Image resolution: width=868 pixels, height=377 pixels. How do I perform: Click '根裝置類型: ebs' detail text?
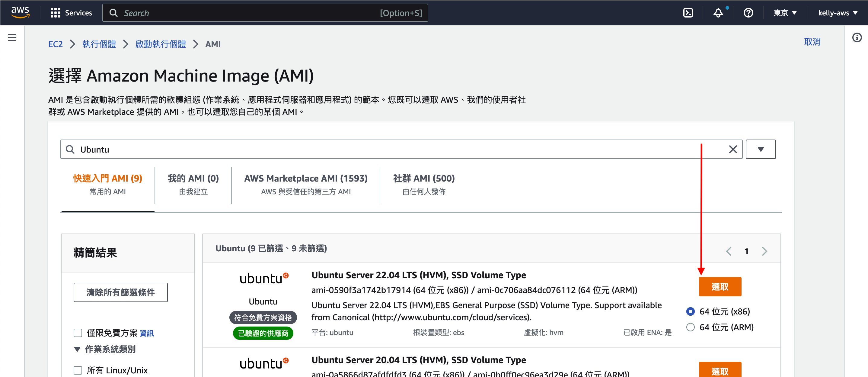[439, 333]
